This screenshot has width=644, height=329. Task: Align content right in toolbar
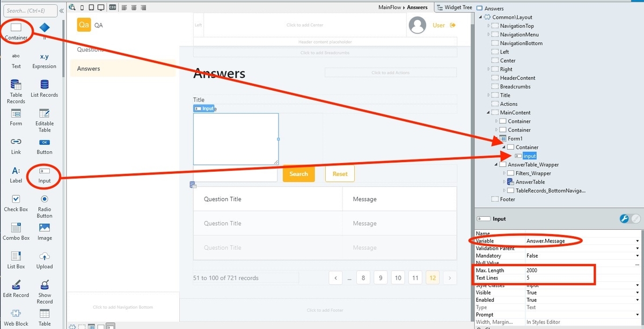144,7
